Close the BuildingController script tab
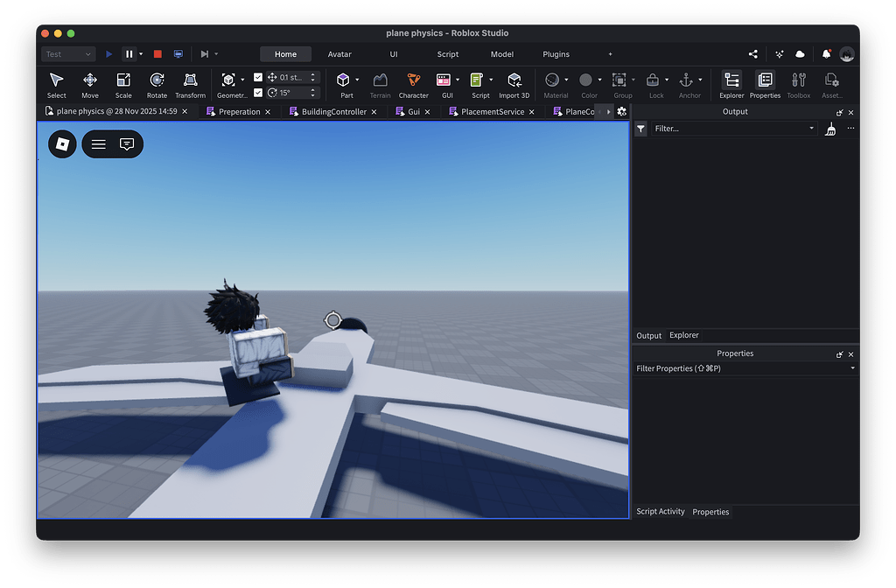The image size is (896, 588). click(374, 112)
